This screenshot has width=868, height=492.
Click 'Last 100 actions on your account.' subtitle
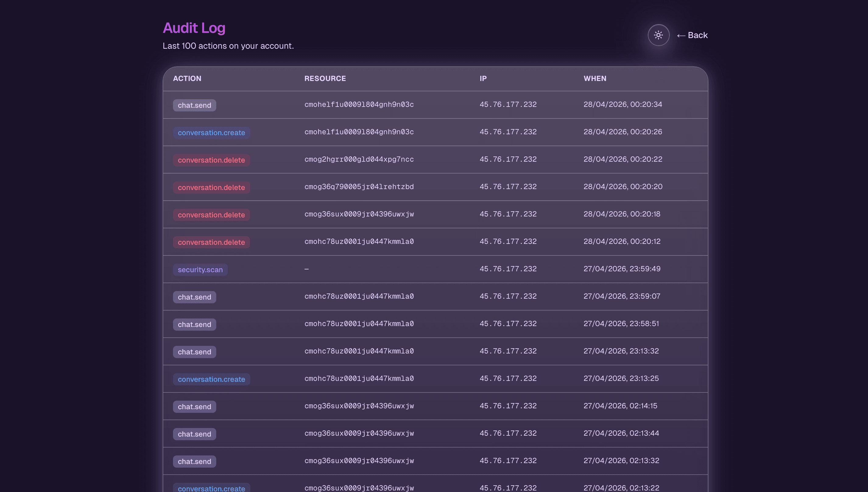(x=228, y=46)
